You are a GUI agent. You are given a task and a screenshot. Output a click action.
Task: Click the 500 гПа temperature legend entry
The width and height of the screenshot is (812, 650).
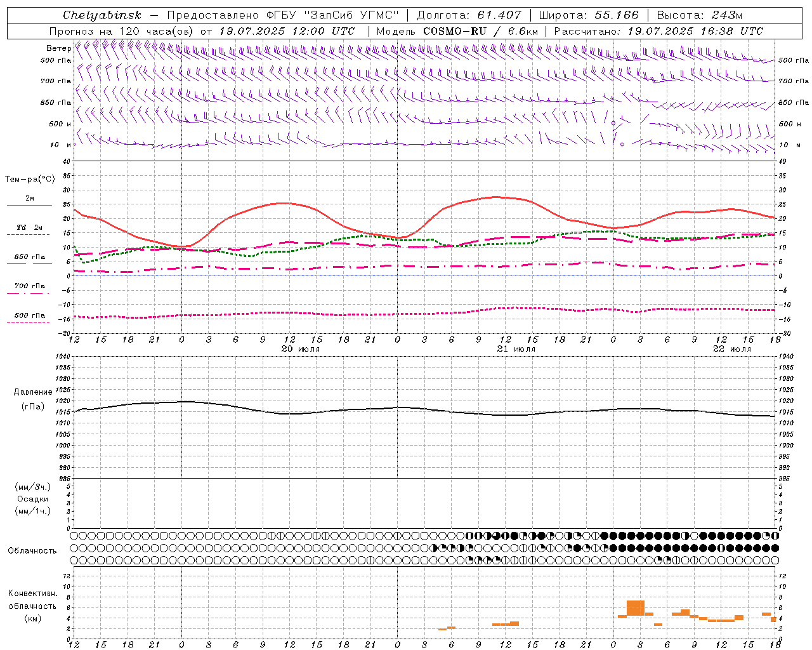[30, 315]
